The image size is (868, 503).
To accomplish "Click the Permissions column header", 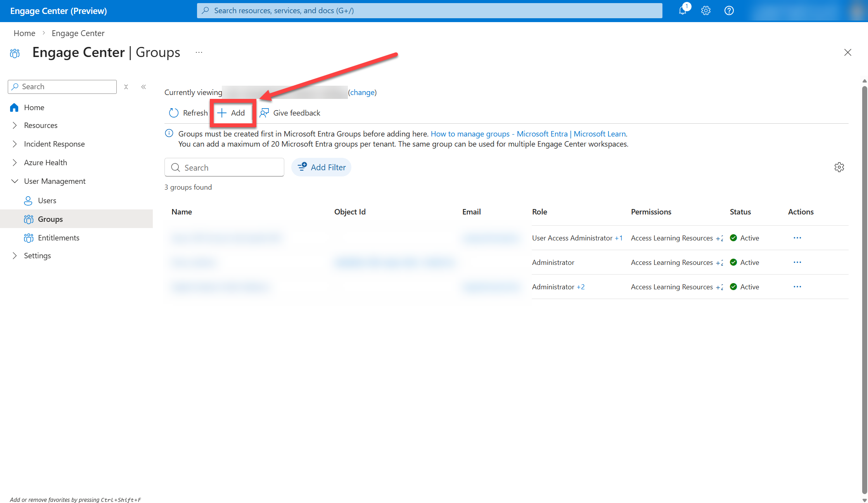I will pos(651,212).
